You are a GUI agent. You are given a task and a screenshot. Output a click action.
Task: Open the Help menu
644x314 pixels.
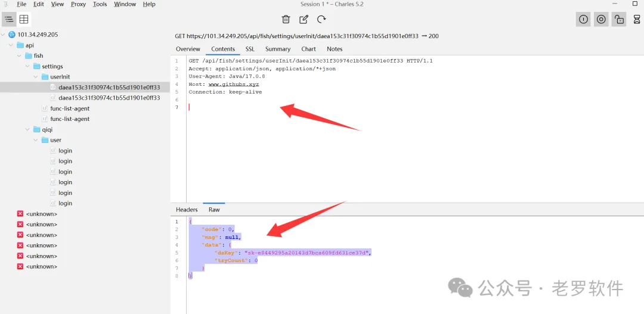(x=149, y=4)
